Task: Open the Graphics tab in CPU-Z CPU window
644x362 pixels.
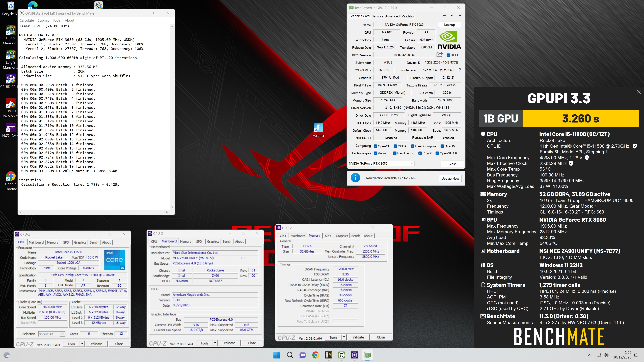Action: (80, 242)
